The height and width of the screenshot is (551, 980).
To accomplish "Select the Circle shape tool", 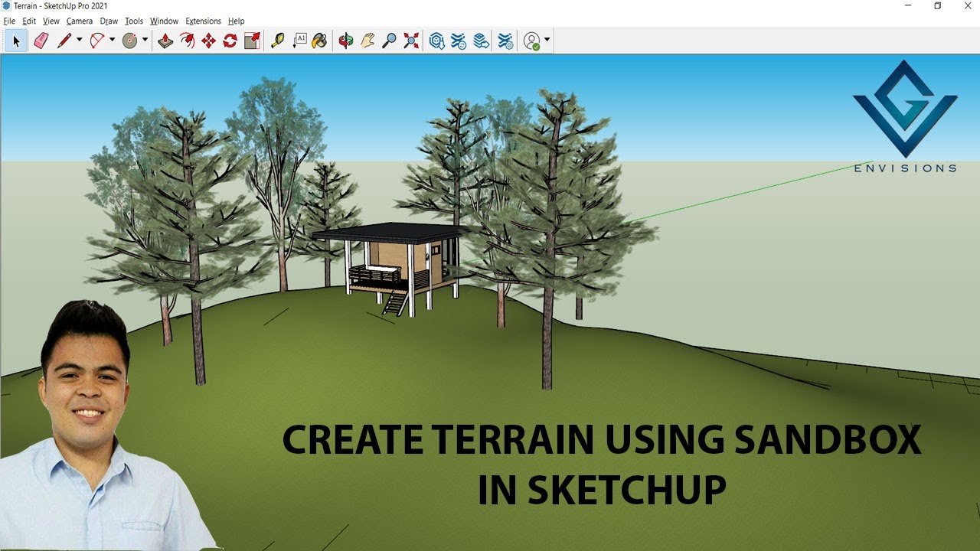I will coord(129,41).
